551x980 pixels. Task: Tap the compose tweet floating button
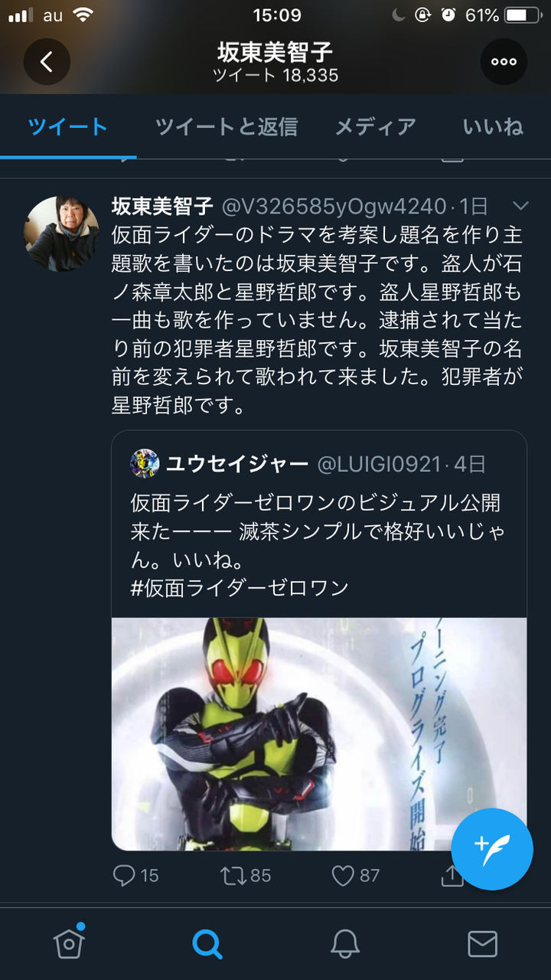click(491, 848)
